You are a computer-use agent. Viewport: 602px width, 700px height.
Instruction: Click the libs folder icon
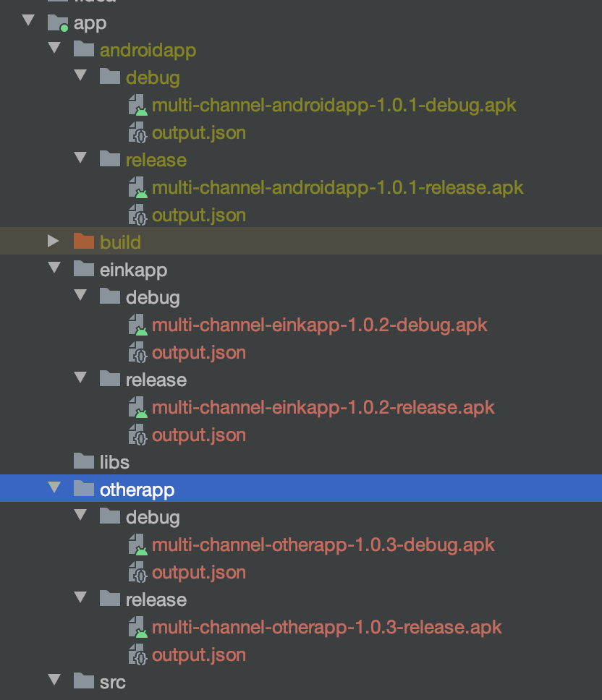pyautogui.click(x=83, y=461)
